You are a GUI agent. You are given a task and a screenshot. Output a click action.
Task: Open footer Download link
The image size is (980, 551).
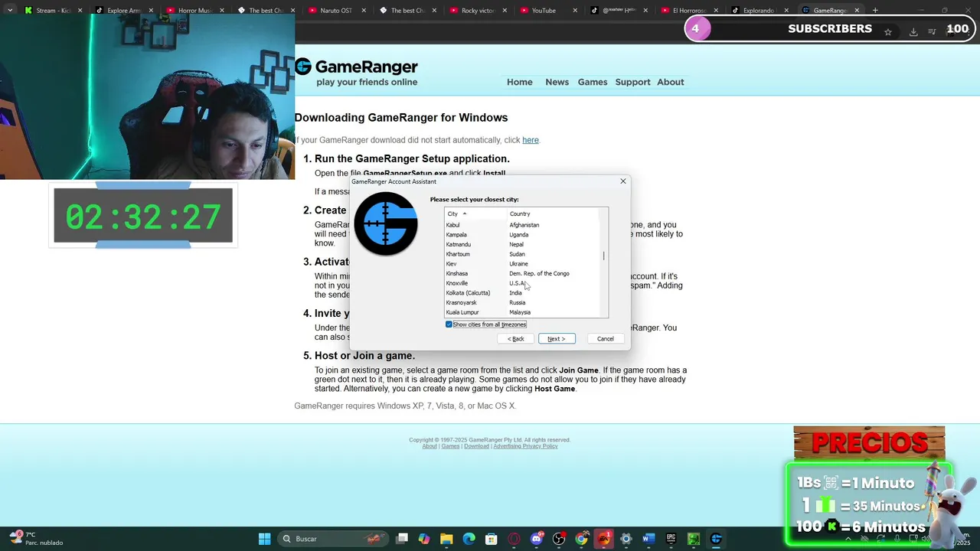click(x=476, y=446)
